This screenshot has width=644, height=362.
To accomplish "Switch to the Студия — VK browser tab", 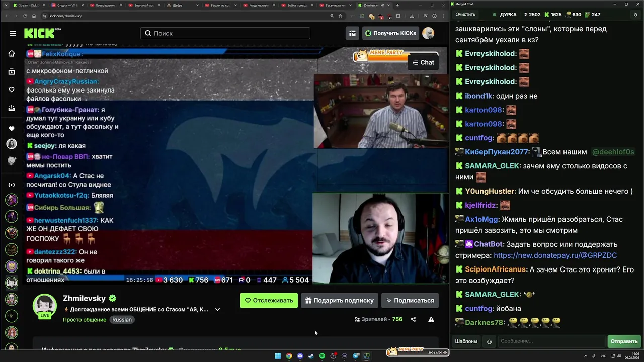I will [67, 5].
